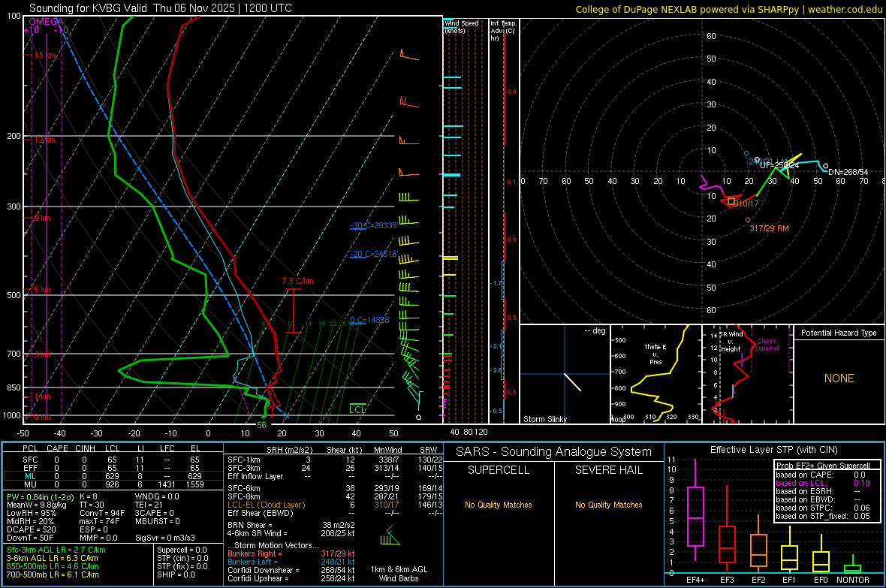Click the Theta-E v. Pres label
The width and height of the screenshot is (886, 588).
click(655, 354)
